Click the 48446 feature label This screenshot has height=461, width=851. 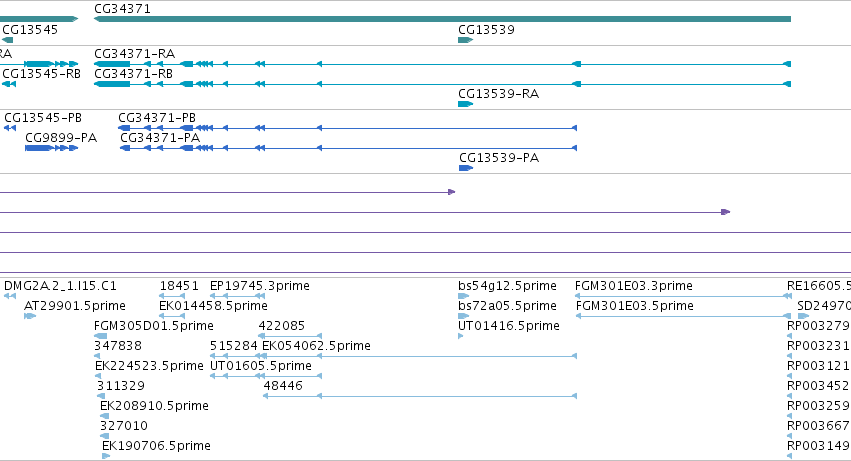(283, 386)
